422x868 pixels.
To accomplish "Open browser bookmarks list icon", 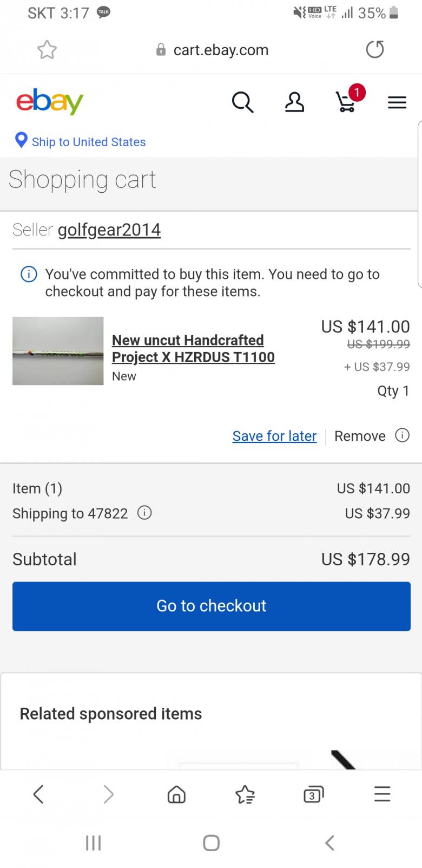I will tap(245, 794).
